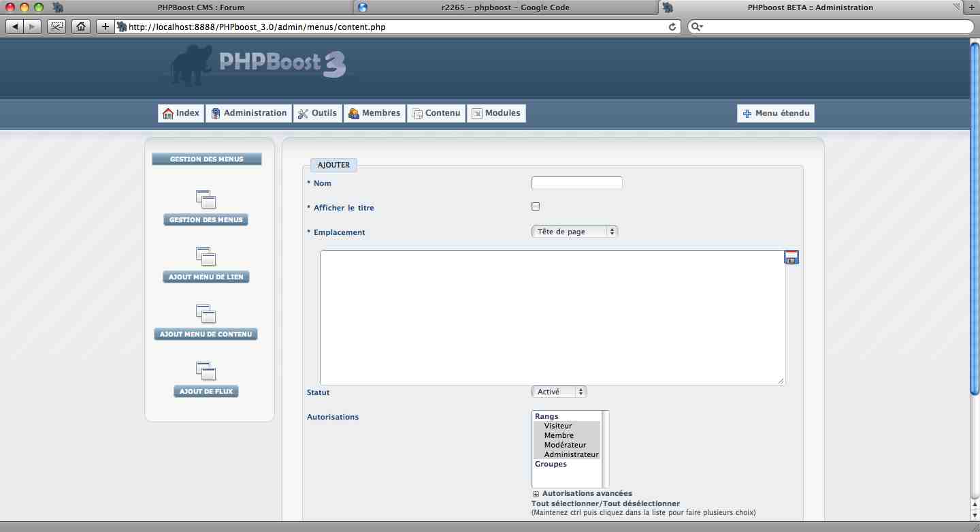Click the reload page icon in address bar
Screen dimensions: 980x532
672,27
